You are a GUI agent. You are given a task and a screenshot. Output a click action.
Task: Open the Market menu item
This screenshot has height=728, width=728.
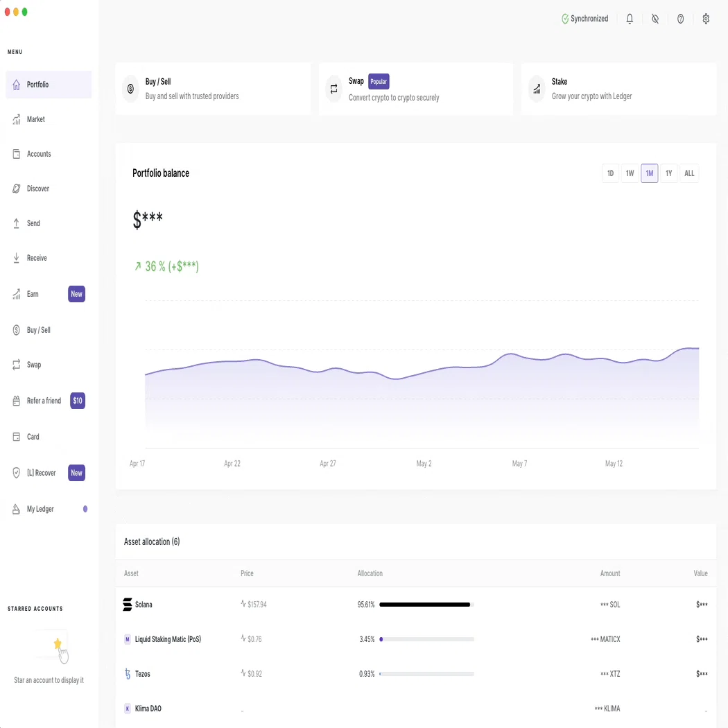[x=49, y=119]
